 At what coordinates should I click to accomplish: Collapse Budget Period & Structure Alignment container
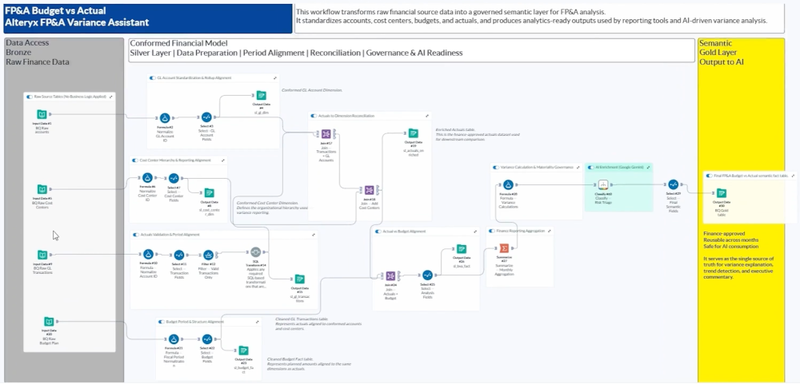point(257,322)
